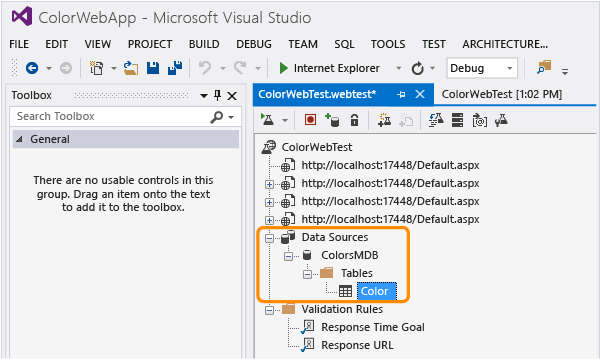Image resolution: width=600 pixels, height=360 pixels.
Task: Open the BUILD menu
Action: coord(204,44)
